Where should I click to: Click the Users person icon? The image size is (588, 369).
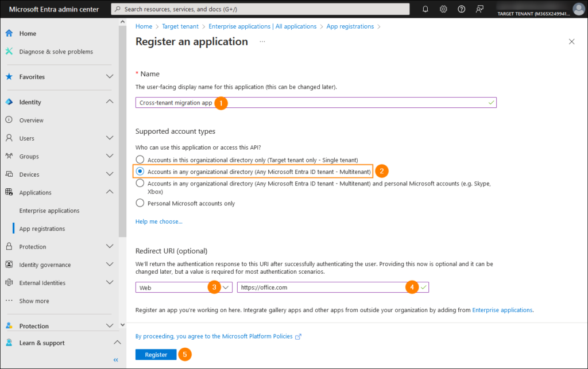(x=9, y=138)
